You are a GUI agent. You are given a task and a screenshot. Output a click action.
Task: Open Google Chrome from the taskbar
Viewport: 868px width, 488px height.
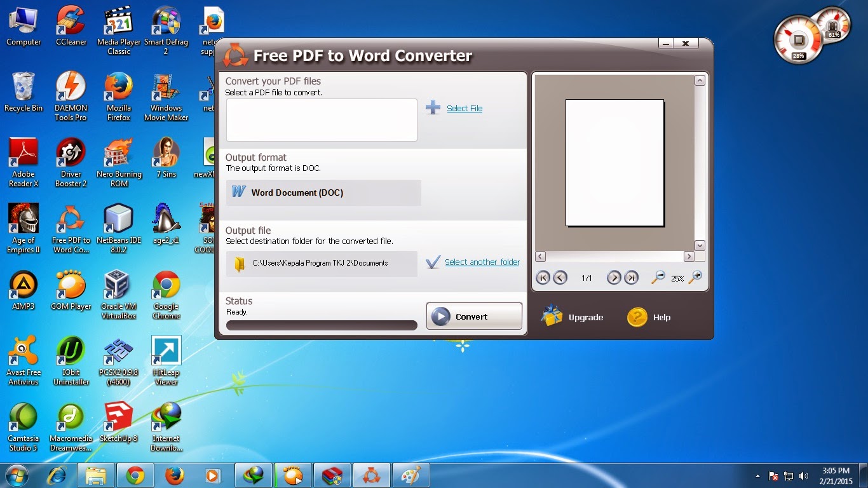pos(135,475)
